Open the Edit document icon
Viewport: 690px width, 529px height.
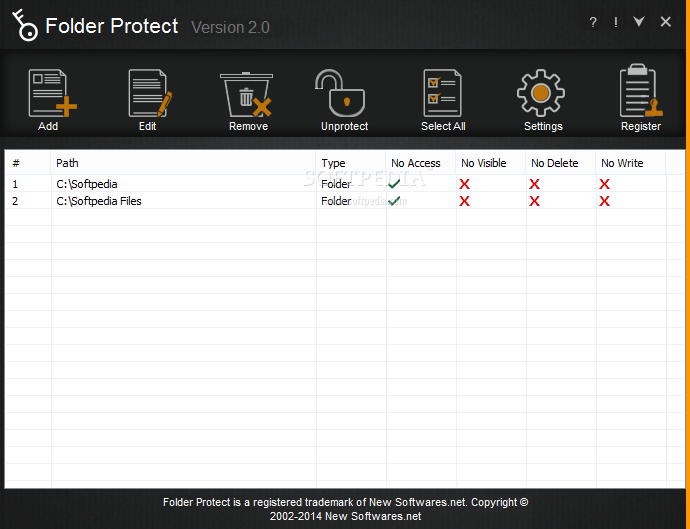(150, 93)
